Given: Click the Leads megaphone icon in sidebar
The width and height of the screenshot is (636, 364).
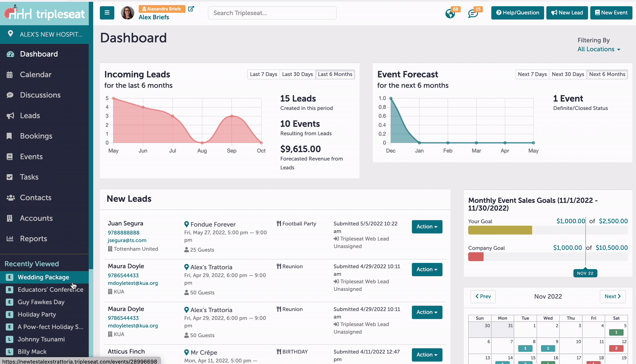Looking at the screenshot, I should (10, 116).
